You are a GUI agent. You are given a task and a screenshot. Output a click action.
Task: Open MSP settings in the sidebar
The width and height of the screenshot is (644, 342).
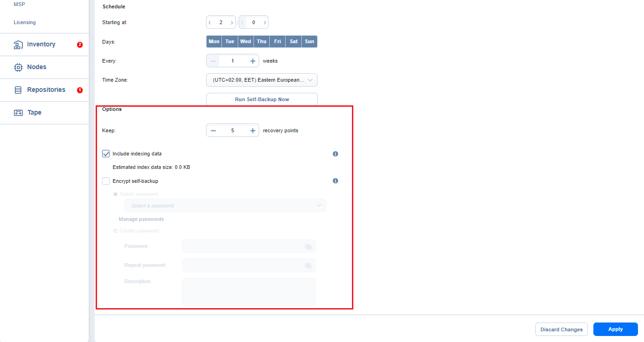[19, 4]
